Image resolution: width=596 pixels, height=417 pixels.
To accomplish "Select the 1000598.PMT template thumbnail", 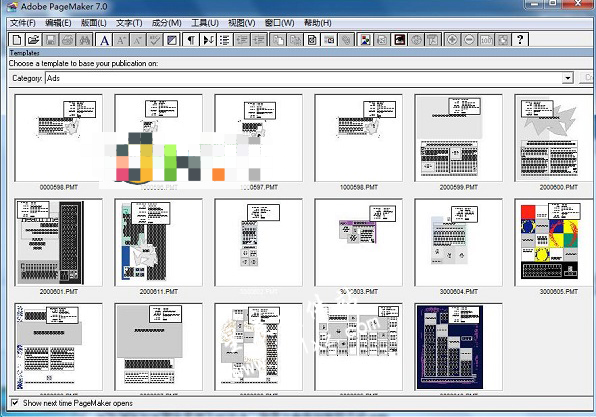I will coord(358,138).
